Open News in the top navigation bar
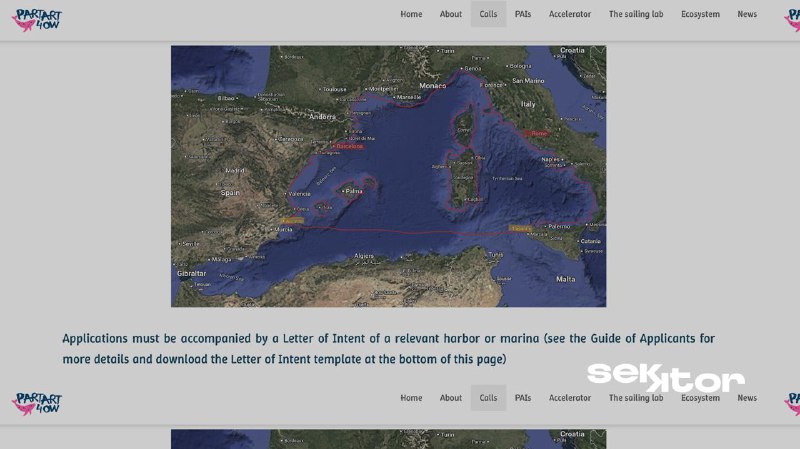This screenshot has width=800, height=449. (747, 14)
